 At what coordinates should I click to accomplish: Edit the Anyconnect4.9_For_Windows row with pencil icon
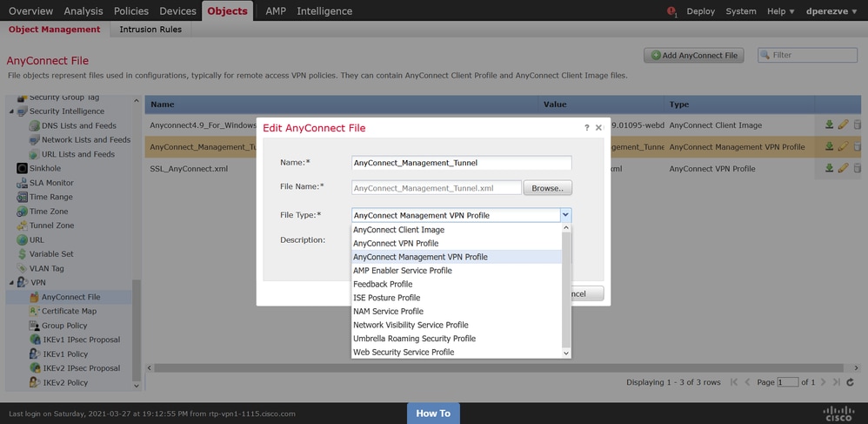click(843, 125)
